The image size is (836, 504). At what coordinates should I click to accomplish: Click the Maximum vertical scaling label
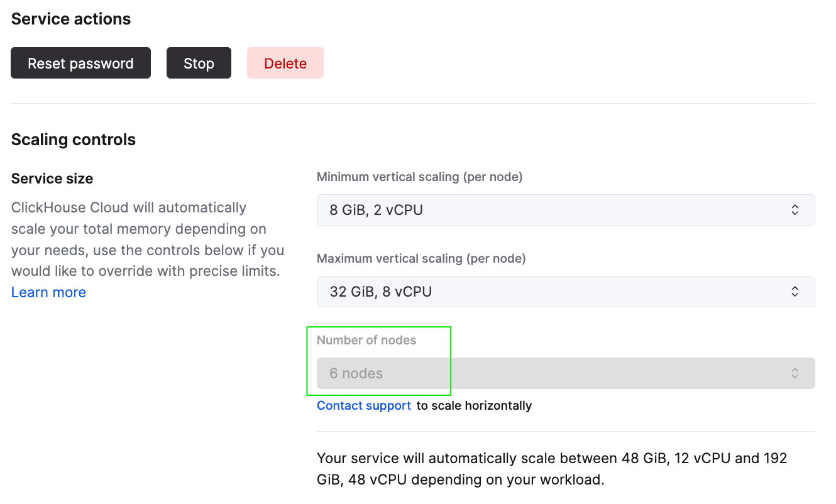tap(421, 258)
